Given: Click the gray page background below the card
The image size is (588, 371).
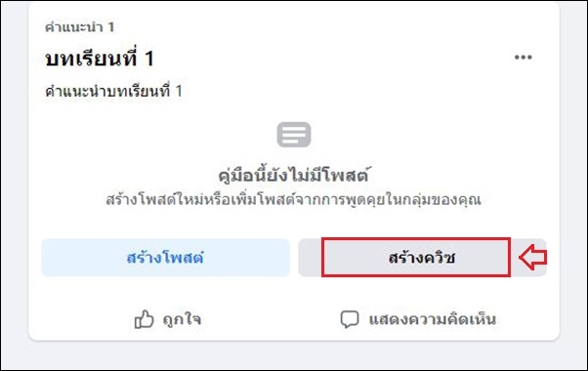Looking at the screenshot, I should (294, 355).
